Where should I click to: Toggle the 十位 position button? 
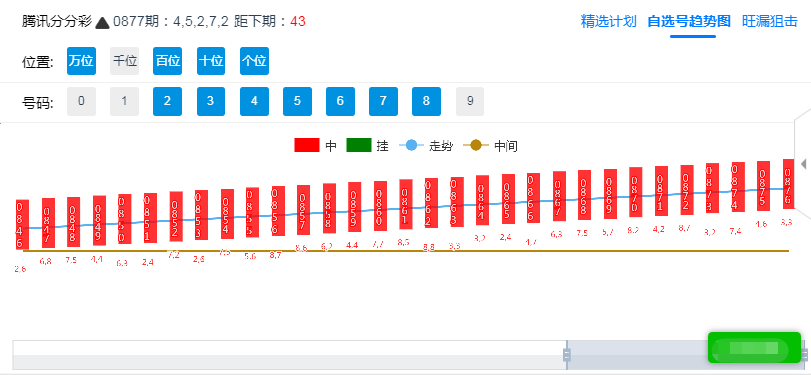coord(211,61)
